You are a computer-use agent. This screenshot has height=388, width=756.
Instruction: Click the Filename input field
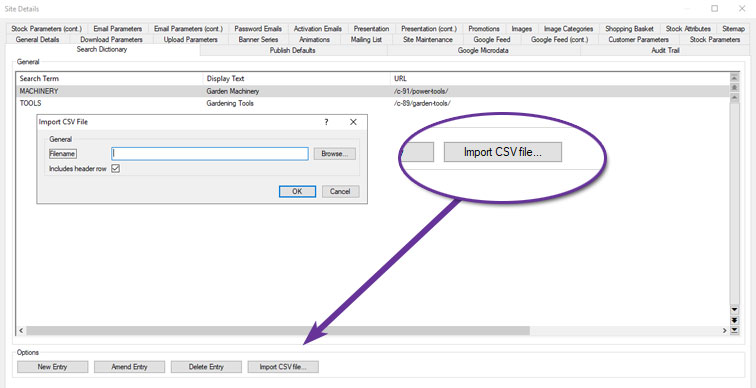[210, 153]
